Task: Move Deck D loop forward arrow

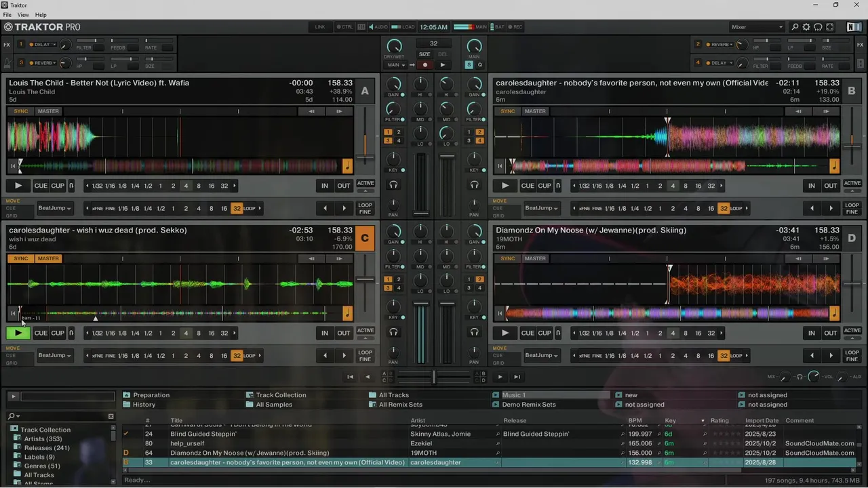Action: coord(831,355)
